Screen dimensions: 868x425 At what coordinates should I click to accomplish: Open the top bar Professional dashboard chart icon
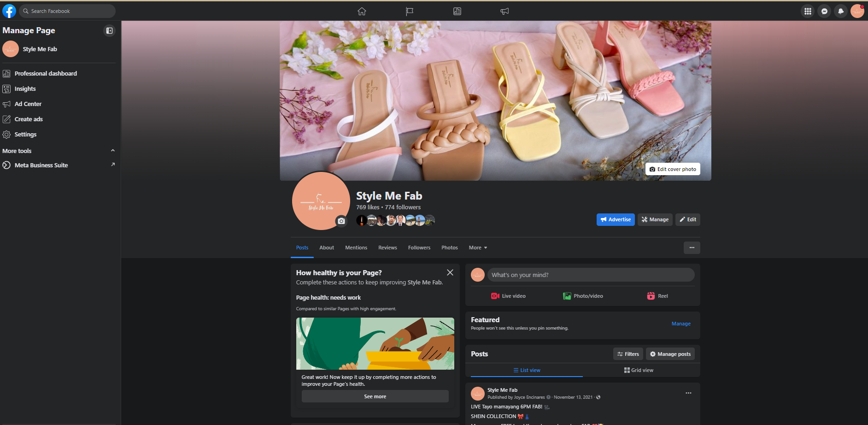click(457, 11)
